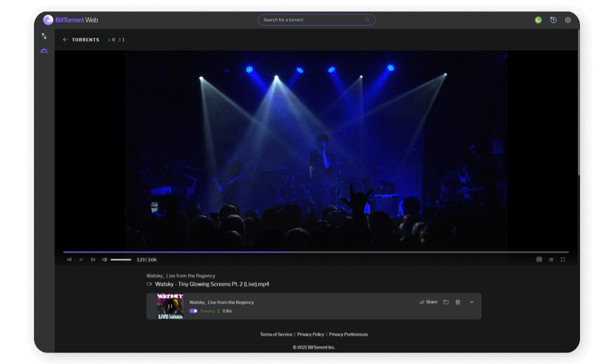Screen dimensions: 614x364
Task: Open the Privacy Preferences link
Action: (348, 334)
